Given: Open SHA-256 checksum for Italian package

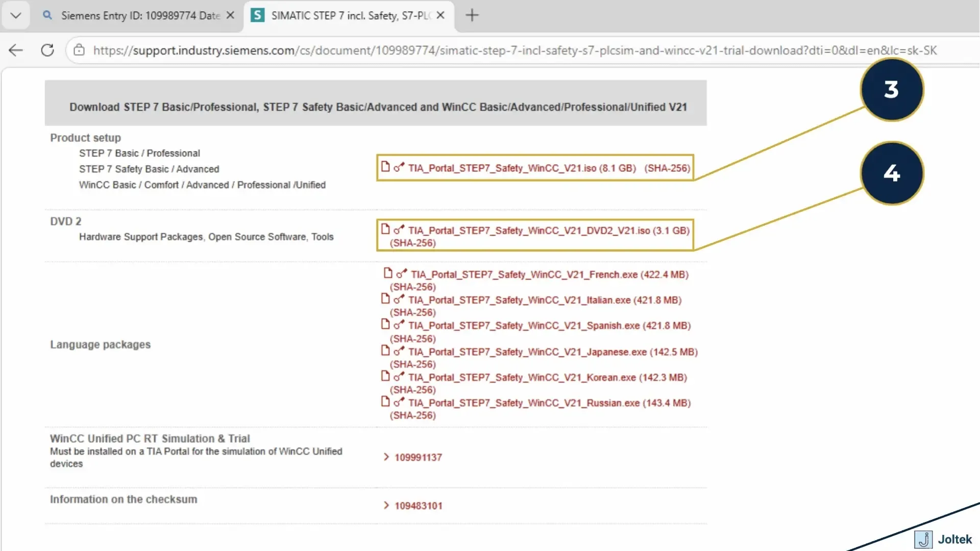Looking at the screenshot, I should [x=412, y=313].
